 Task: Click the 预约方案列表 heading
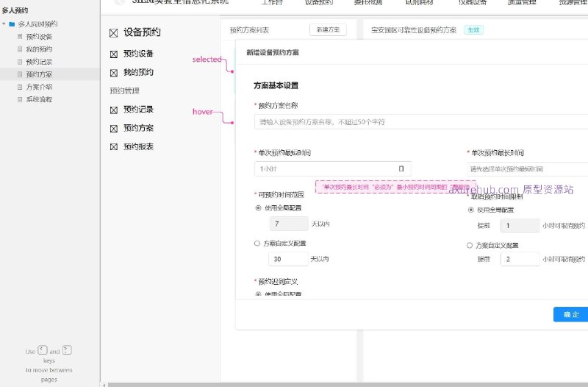[249, 30]
